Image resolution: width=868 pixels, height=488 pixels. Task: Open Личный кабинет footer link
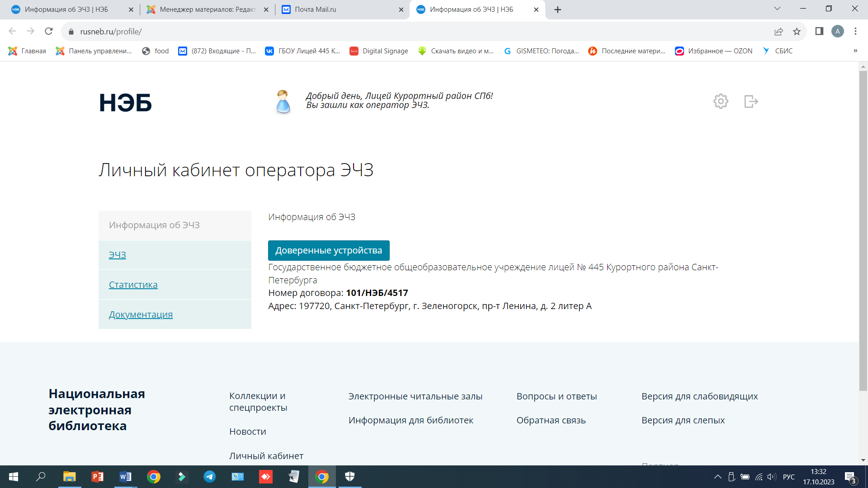click(x=266, y=456)
